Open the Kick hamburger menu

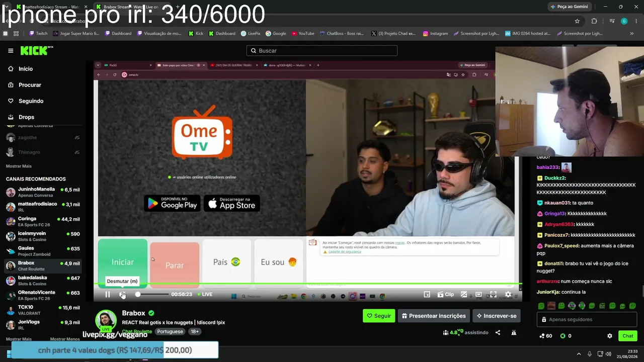tap(11, 51)
